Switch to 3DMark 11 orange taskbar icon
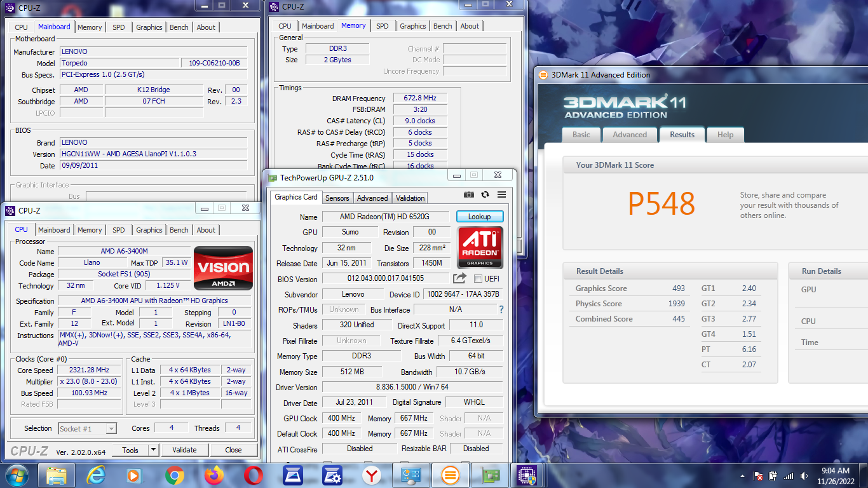Screen dimensions: 868x488 pos(451,475)
